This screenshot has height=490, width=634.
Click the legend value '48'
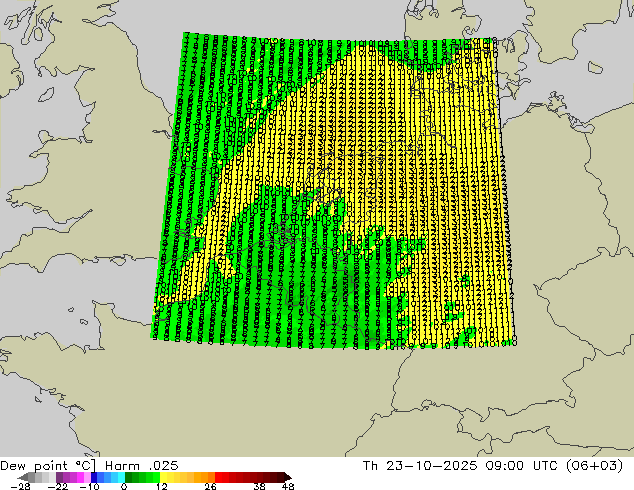click(x=288, y=486)
